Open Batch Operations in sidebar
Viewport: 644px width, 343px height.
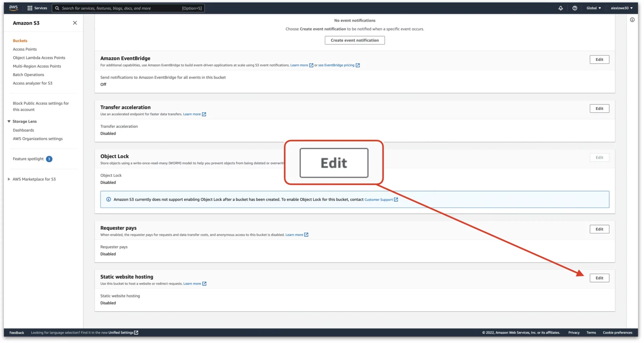(29, 75)
